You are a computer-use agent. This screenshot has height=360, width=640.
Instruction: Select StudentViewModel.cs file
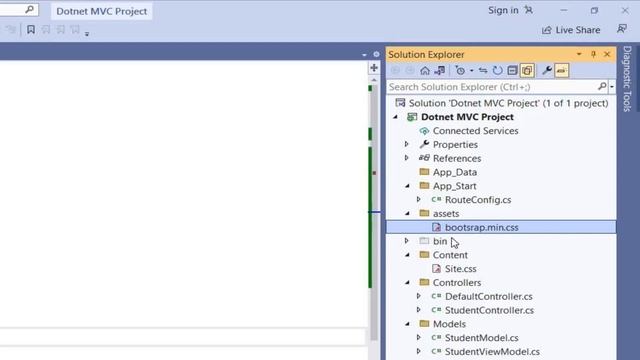[x=492, y=351]
